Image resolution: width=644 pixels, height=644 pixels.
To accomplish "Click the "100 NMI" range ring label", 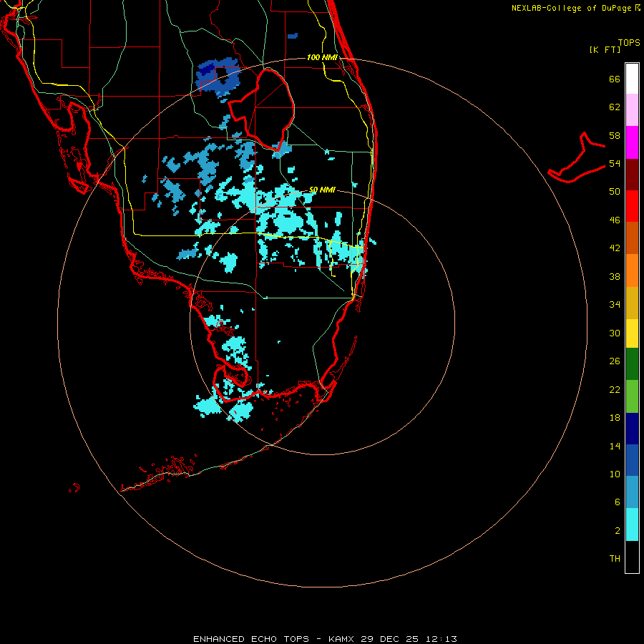I will (x=322, y=57).
